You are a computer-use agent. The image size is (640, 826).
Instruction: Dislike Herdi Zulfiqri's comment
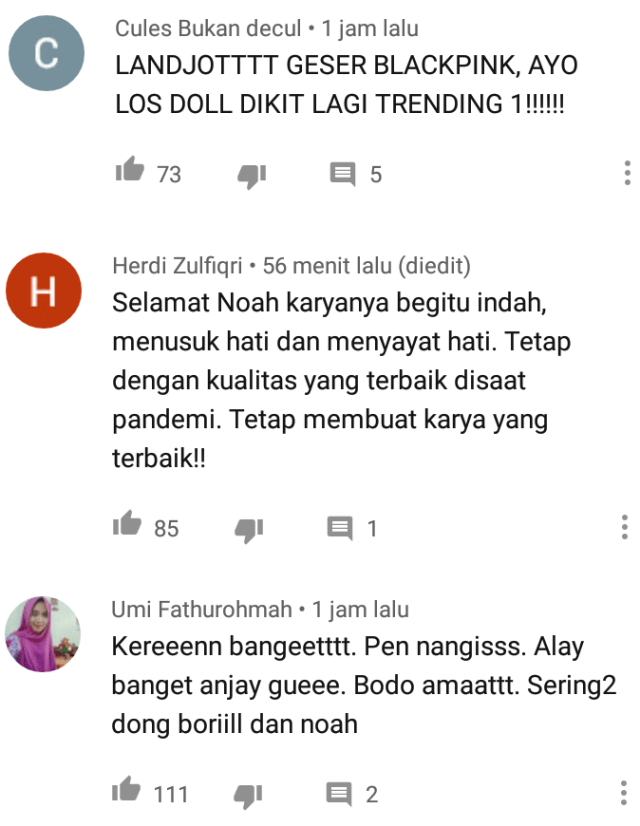(249, 529)
